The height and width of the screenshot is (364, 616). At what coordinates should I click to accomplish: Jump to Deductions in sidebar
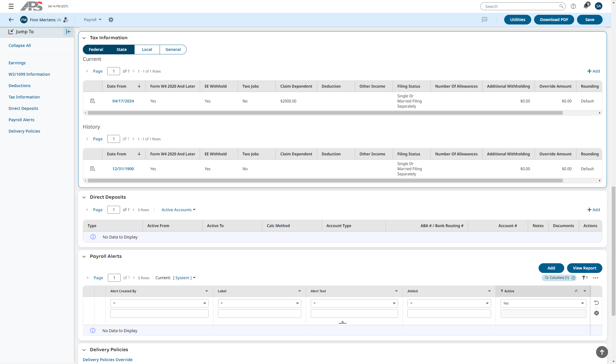click(19, 86)
